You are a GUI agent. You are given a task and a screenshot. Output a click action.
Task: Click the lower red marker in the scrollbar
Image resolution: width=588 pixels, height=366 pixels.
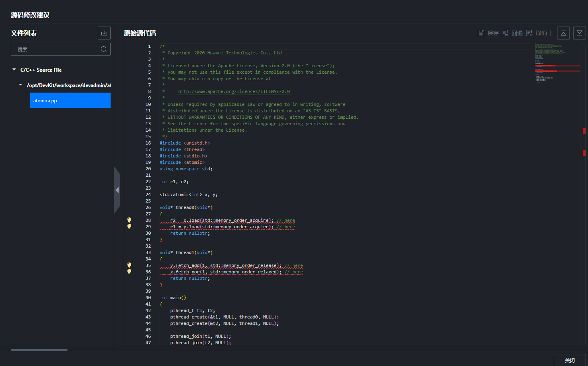click(584, 153)
